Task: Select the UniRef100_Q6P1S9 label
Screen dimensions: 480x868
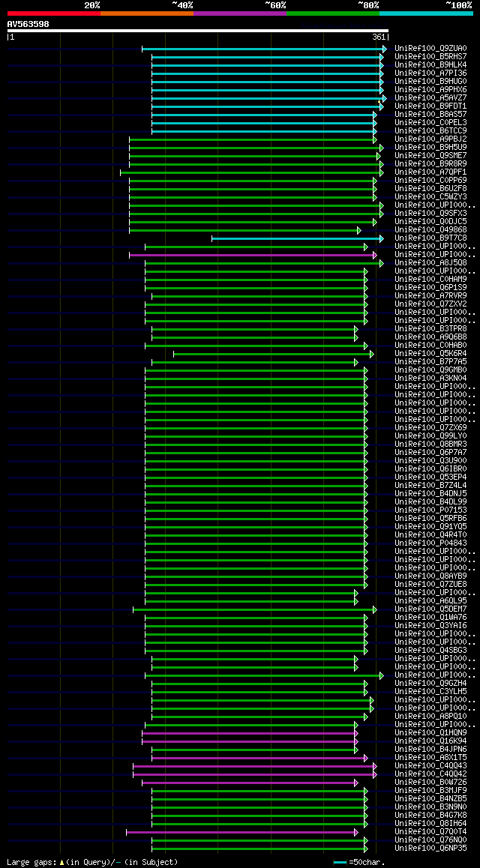Action: pos(430,288)
